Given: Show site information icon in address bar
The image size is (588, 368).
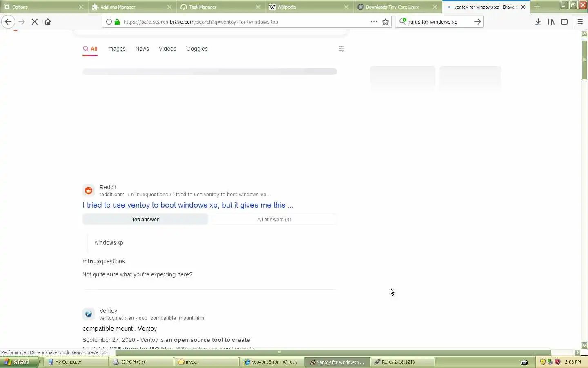Looking at the screenshot, I should point(109,22).
